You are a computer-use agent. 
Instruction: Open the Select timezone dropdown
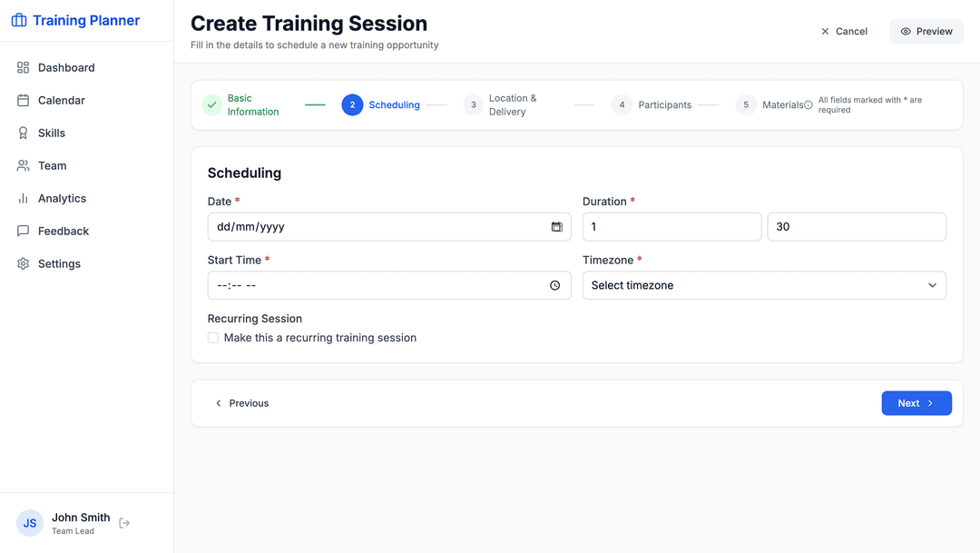click(x=764, y=285)
